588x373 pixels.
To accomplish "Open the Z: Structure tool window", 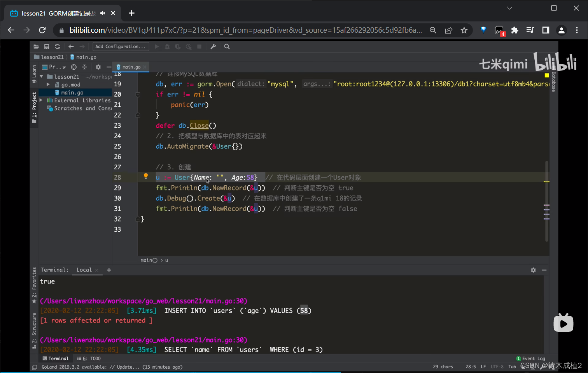I will coord(34,330).
